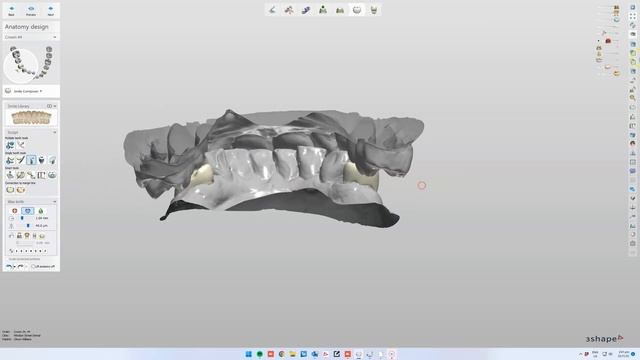Select the first smart tool icon
640x360 pixels.
coord(10,175)
